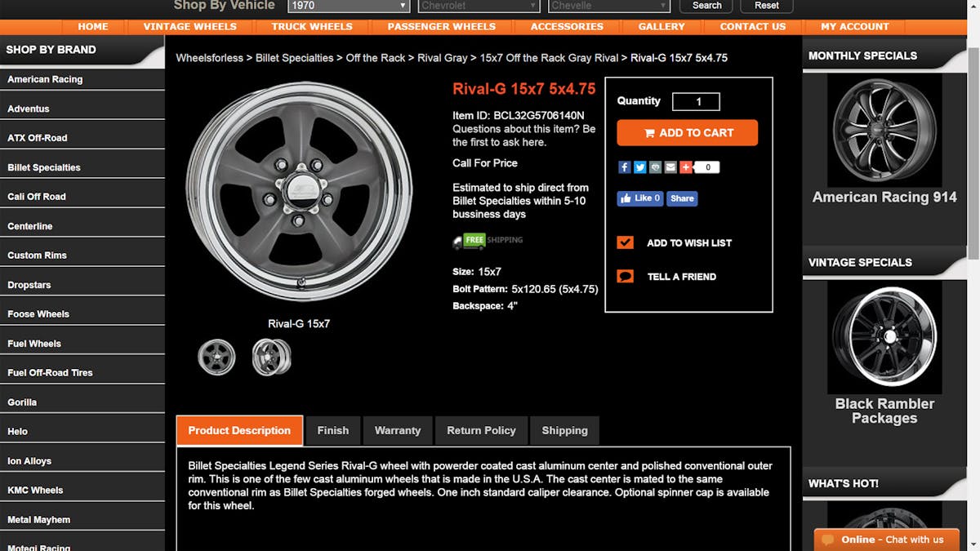
Task: Tick the Add to Wish List checkmark
Action: pos(626,242)
